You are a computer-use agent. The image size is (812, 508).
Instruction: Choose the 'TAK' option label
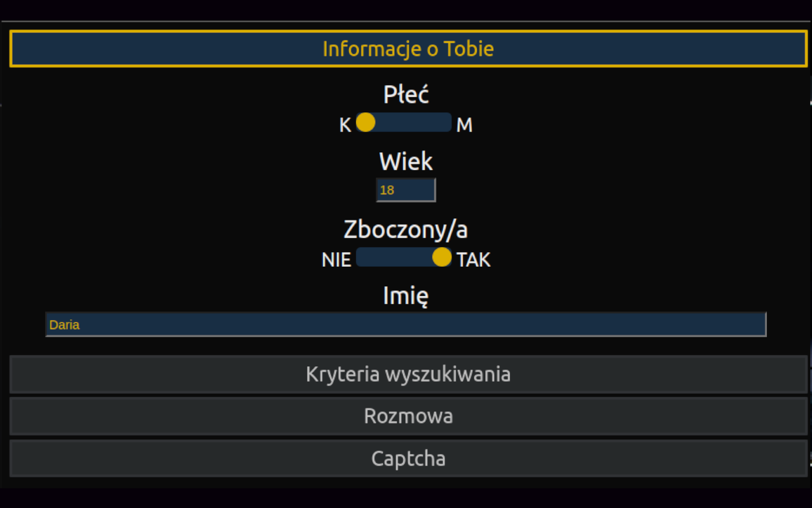[474, 260]
